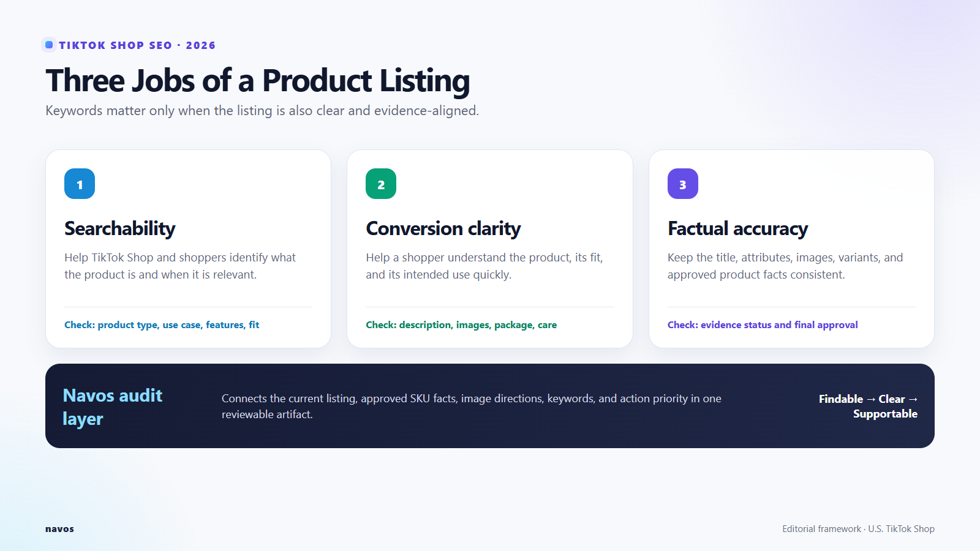980x551 pixels.
Task: Click the 'Check: product type, use case' line
Action: click(162, 325)
